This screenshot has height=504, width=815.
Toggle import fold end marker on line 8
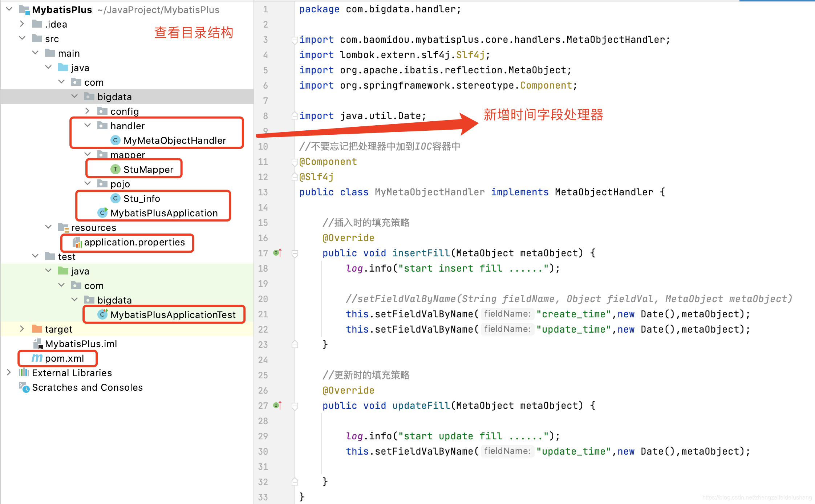point(295,116)
